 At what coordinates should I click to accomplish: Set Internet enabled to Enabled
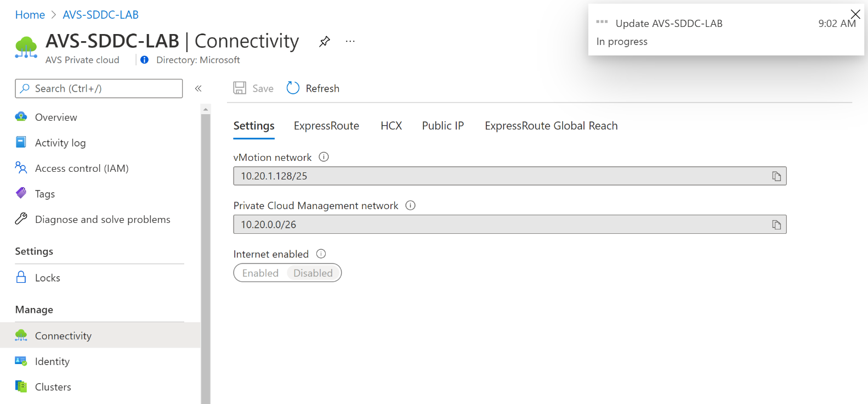[260, 273]
